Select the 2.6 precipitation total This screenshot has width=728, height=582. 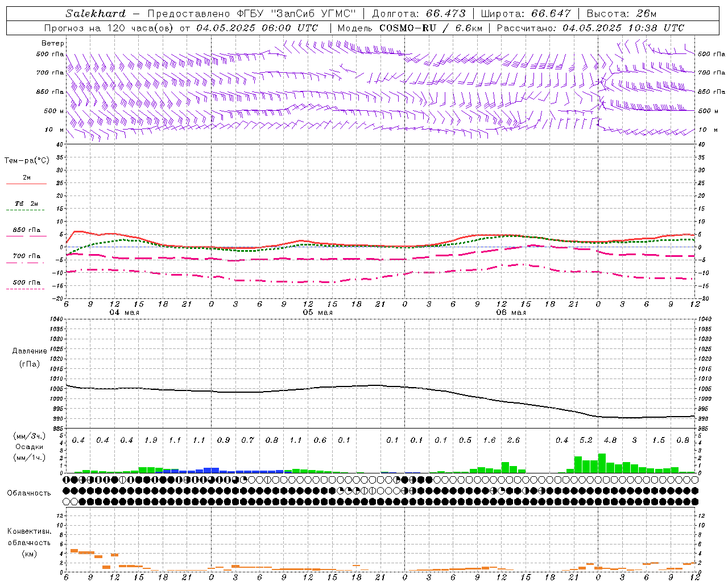(514, 440)
